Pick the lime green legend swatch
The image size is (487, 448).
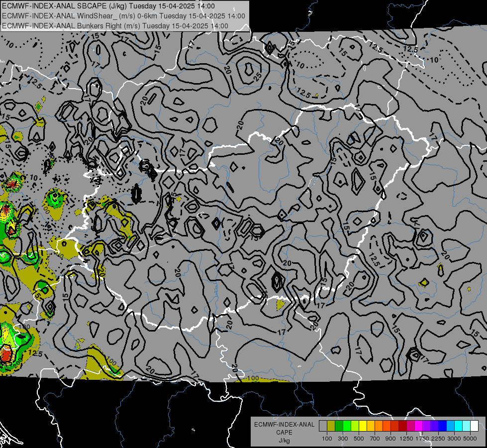(x=355, y=426)
